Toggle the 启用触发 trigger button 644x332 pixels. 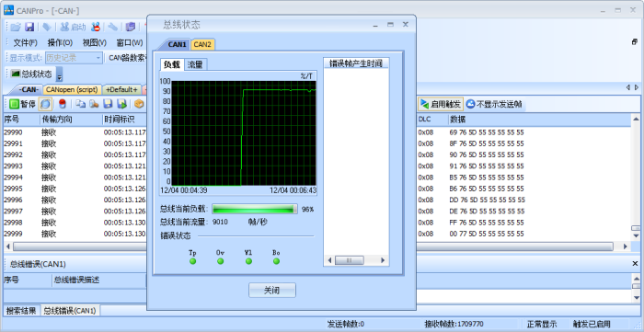click(x=441, y=104)
